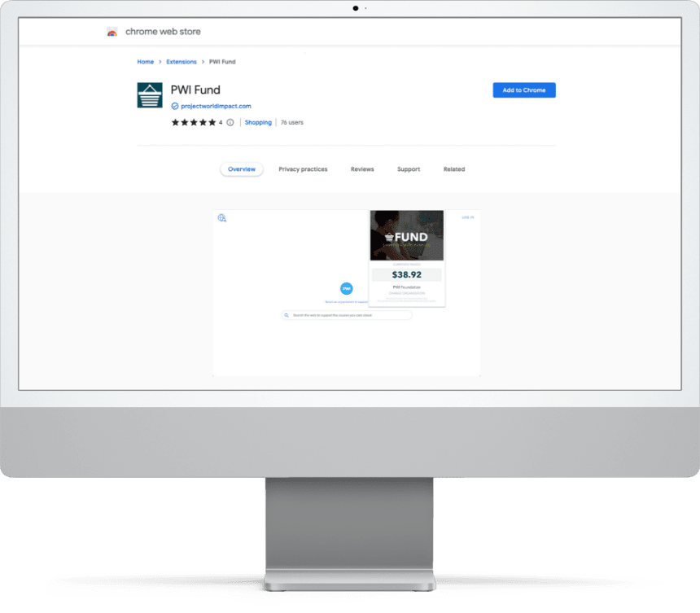Viewport: 700px width, 613px height.
Task: Click the Chrome Web Store rainbow logo
Action: (x=112, y=32)
